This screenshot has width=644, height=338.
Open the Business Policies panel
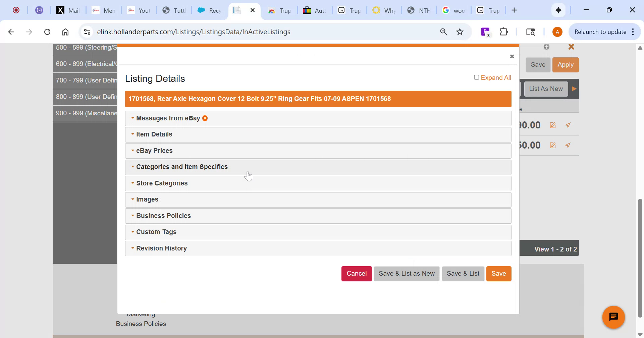click(x=163, y=216)
